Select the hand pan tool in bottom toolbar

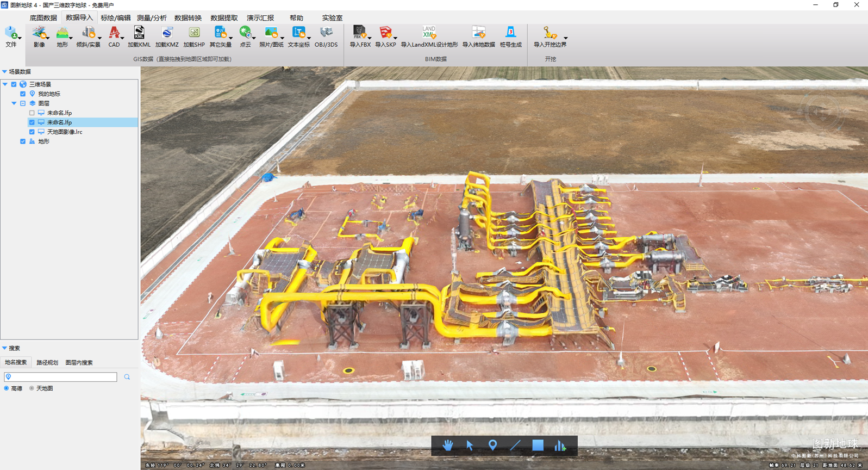coord(447,446)
